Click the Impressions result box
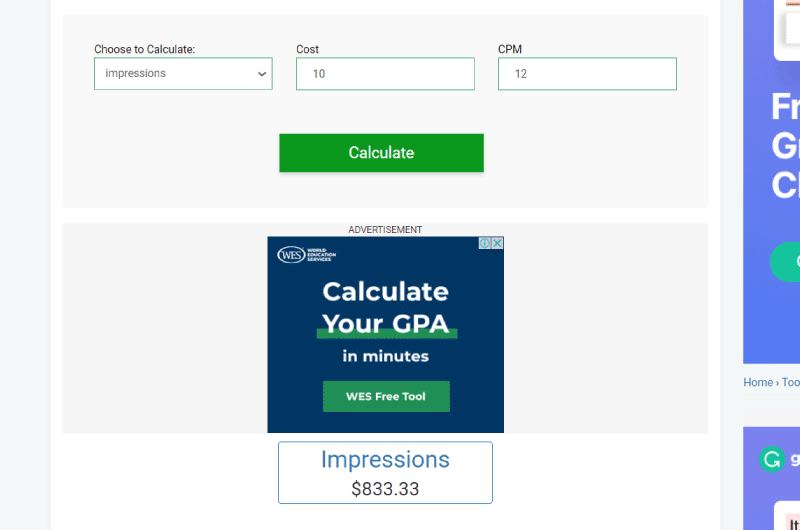The width and height of the screenshot is (800, 530). pos(385,473)
